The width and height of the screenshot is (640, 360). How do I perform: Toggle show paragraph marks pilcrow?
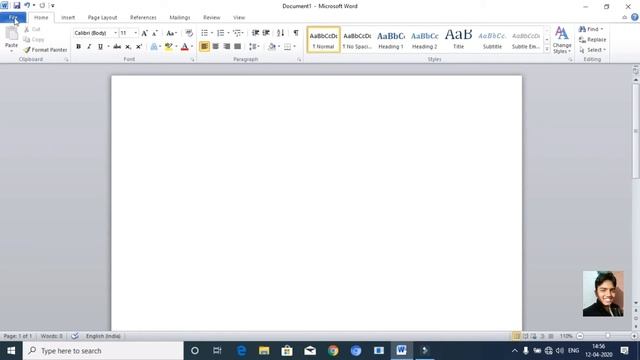click(x=296, y=33)
